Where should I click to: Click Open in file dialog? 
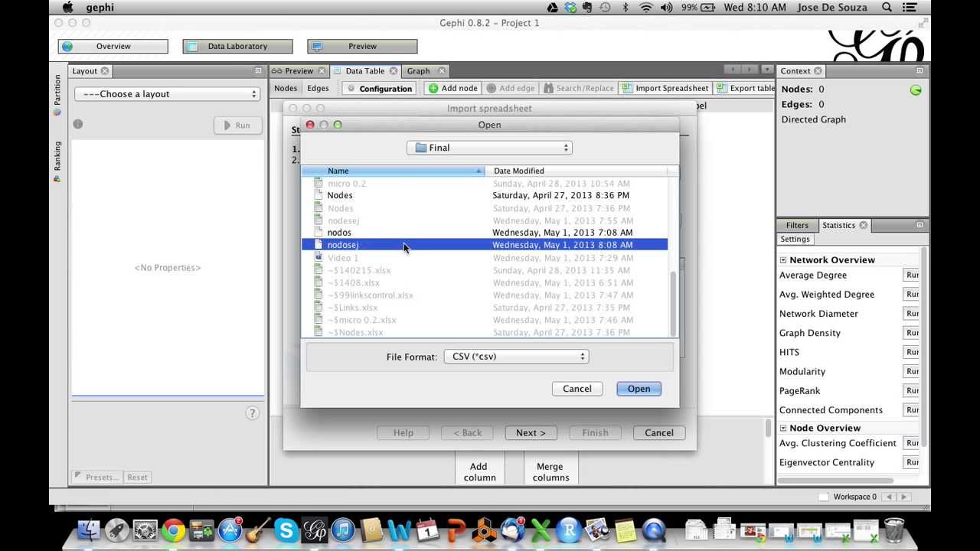coord(639,389)
